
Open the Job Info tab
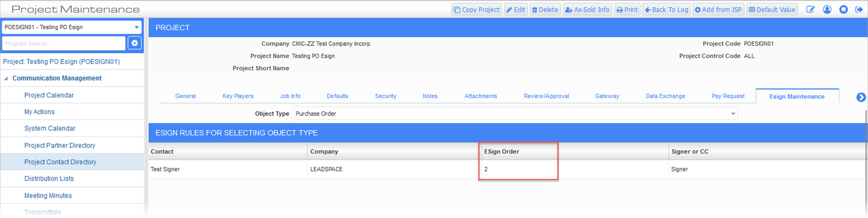290,96
